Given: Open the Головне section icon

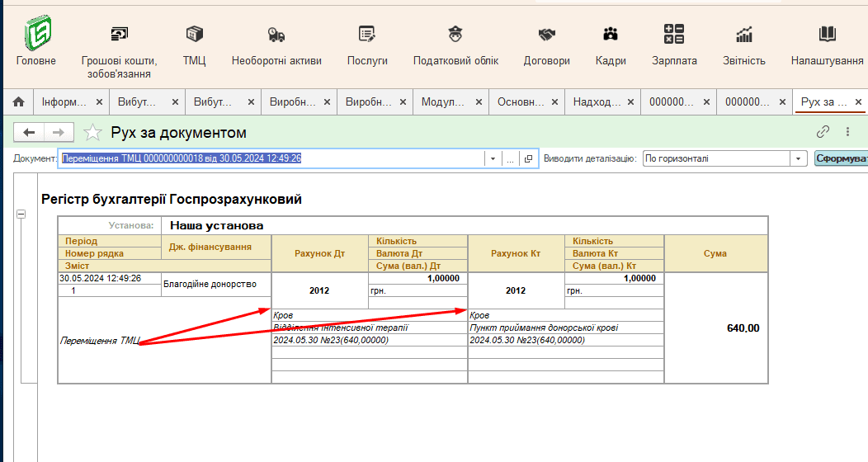Looking at the screenshot, I should (36, 35).
